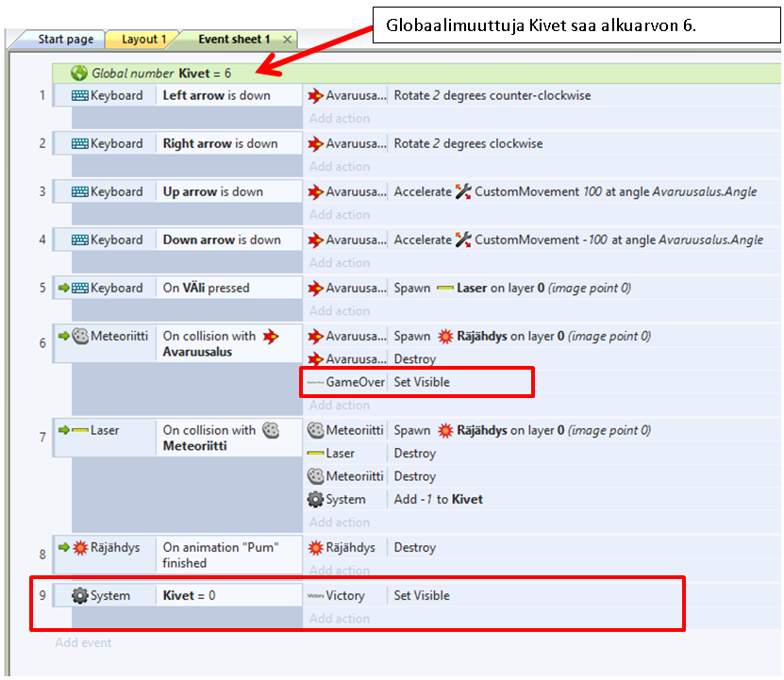Click the Avaruusalus icon in event 2 action
The height and width of the screenshot is (680, 784).
[x=315, y=143]
